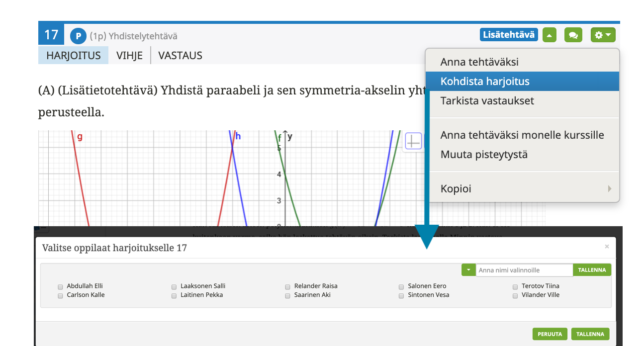Viewport: 644px width, 346px height.
Task: Open the gear settings dropdown
Action: pos(603,35)
